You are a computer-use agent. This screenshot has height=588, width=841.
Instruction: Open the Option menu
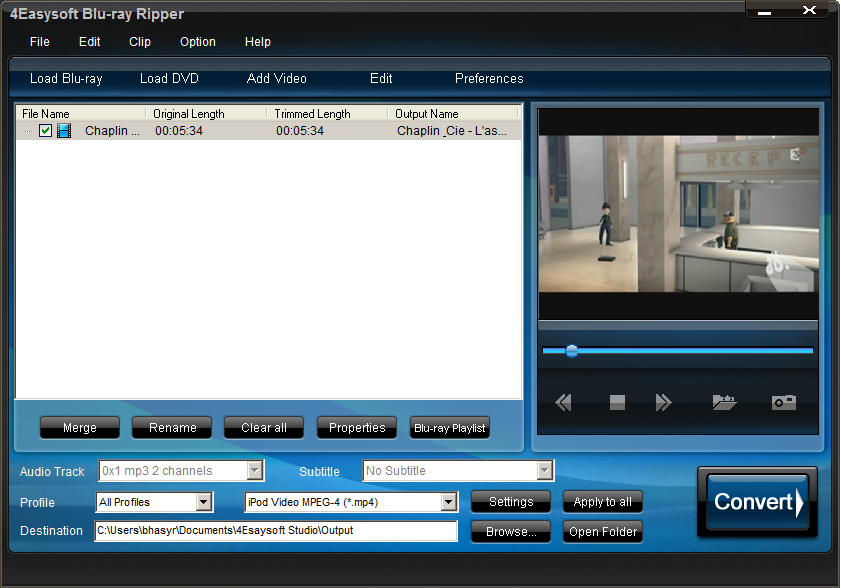pos(198,42)
